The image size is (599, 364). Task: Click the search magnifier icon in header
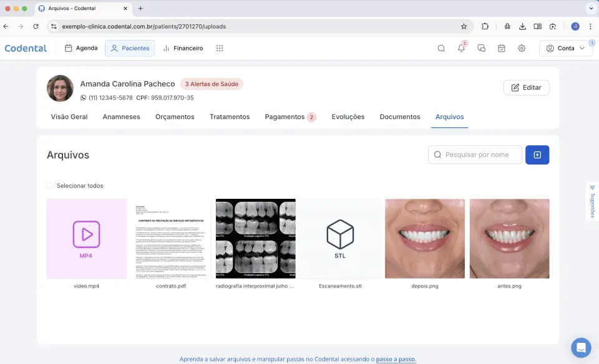(x=441, y=48)
